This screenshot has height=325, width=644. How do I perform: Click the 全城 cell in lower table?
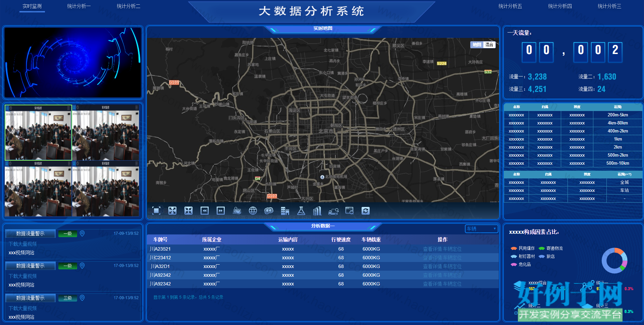pos(625,182)
